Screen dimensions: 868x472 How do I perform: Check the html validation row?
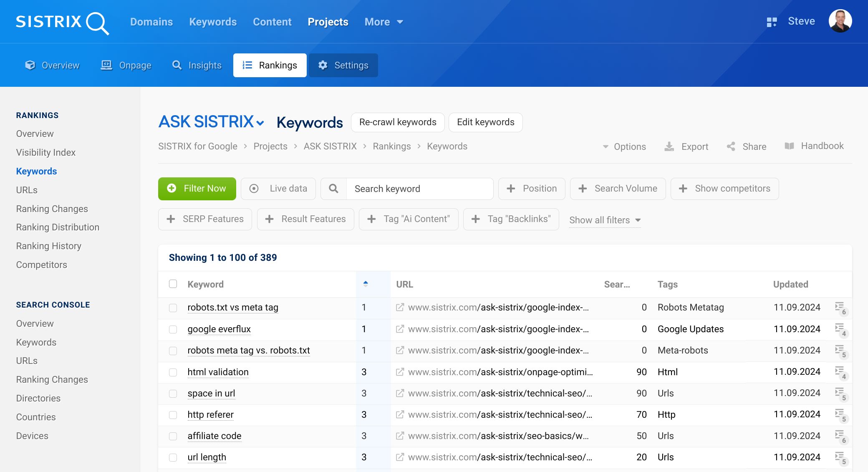(x=173, y=372)
